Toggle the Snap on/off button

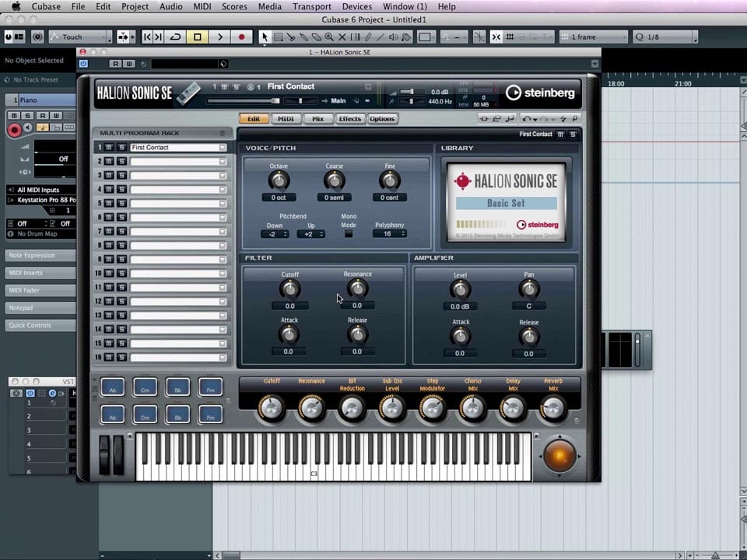click(496, 37)
